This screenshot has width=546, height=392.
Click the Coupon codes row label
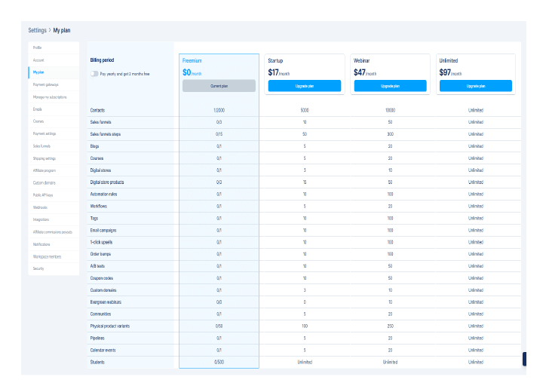click(102, 278)
